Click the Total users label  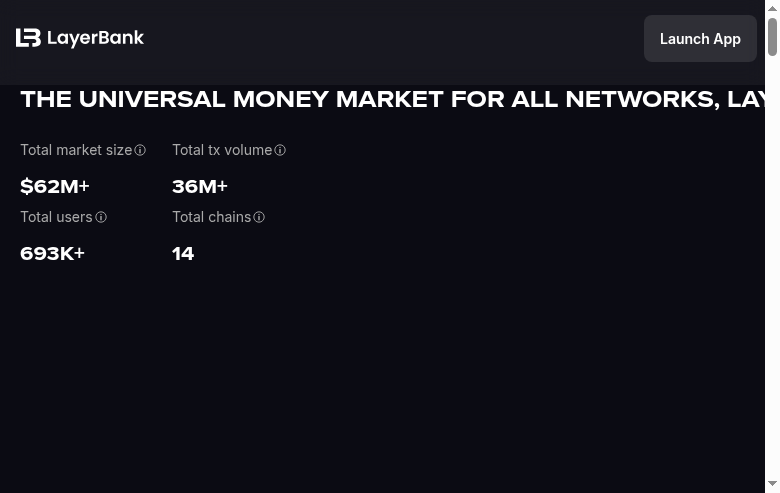[x=56, y=217]
